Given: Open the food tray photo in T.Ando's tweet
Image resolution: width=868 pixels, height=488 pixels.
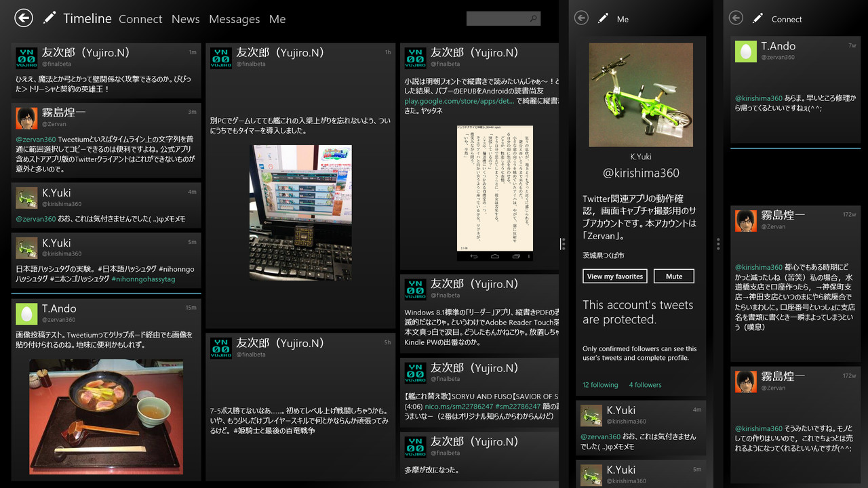Looking at the screenshot, I should point(105,416).
